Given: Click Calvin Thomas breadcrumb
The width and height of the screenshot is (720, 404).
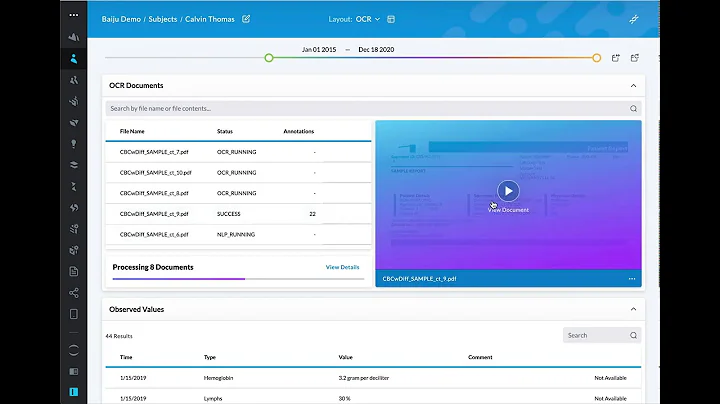Looking at the screenshot, I should tap(209, 19).
